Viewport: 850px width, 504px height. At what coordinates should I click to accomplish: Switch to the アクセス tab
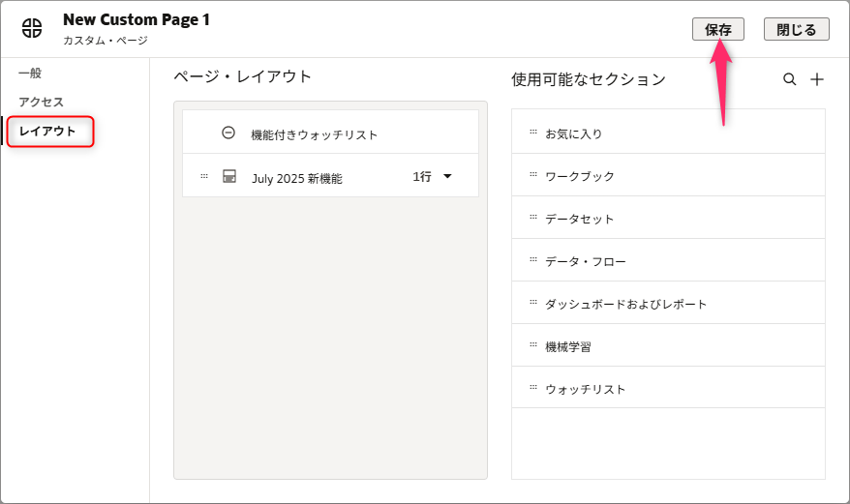[41, 102]
